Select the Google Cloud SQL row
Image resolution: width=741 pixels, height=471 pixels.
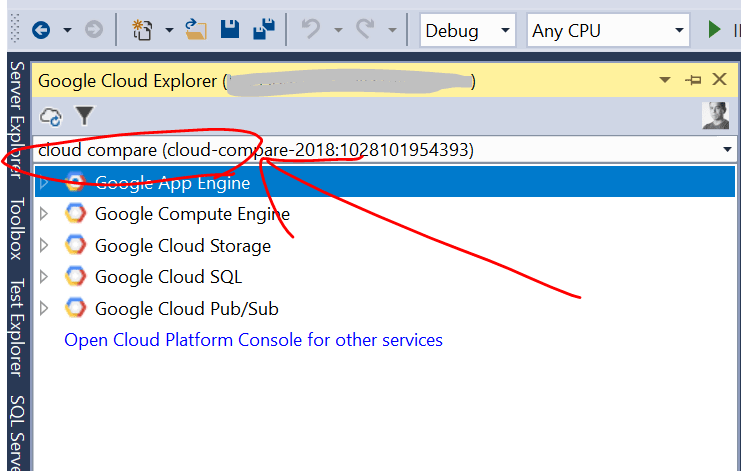[385, 277]
